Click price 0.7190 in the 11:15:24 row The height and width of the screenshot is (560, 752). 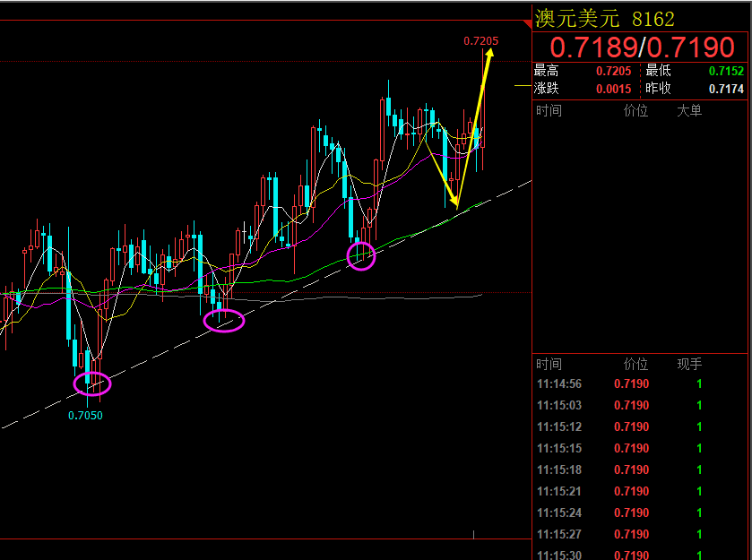pos(632,513)
